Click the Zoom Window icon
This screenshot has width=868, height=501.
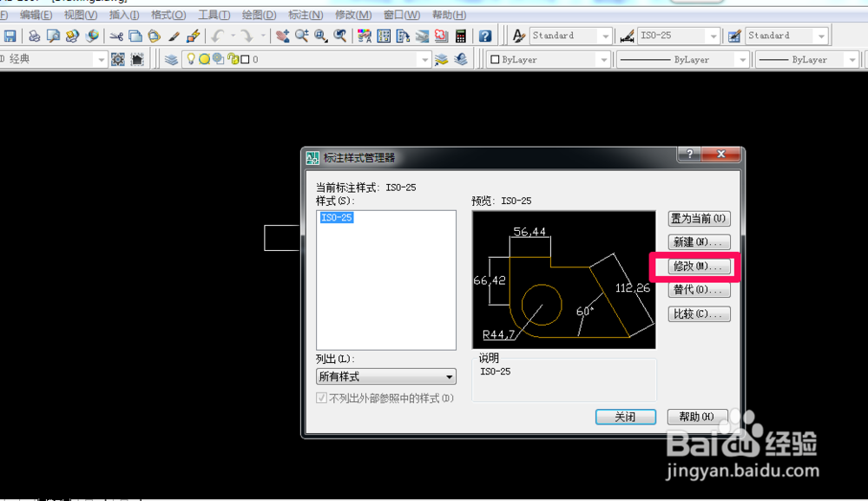click(x=320, y=36)
